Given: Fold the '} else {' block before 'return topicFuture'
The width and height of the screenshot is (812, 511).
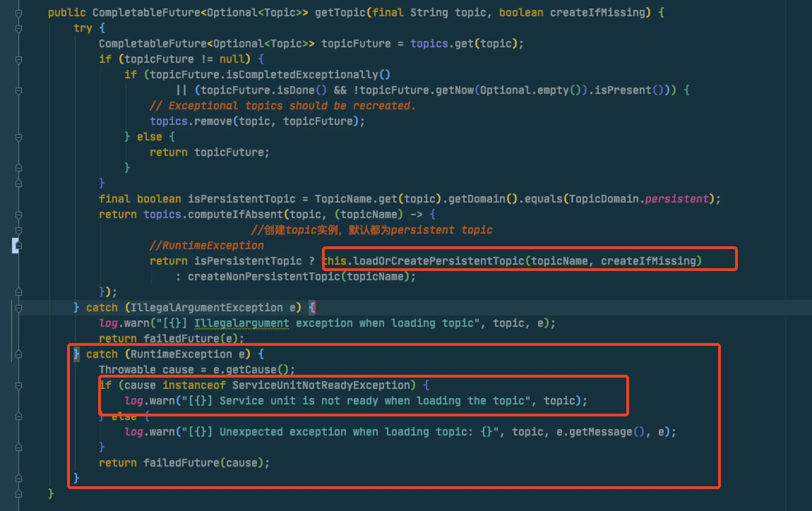Looking at the screenshot, I should (19, 137).
